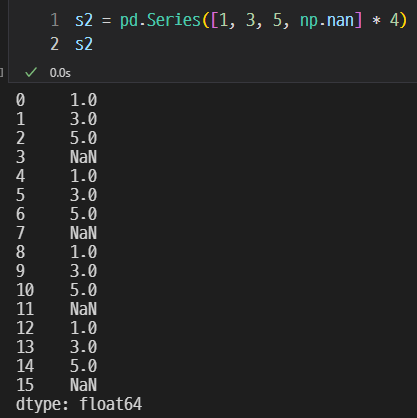Click the nan attribute in code
The height and width of the screenshot is (418, 417).
coord(340,20)
